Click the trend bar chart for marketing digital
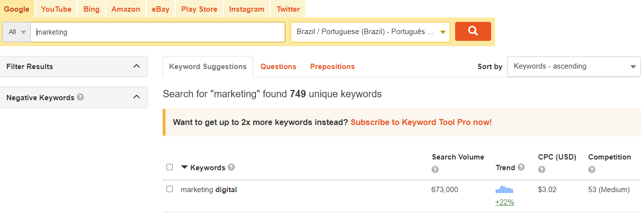 click(x=504, y=190)
